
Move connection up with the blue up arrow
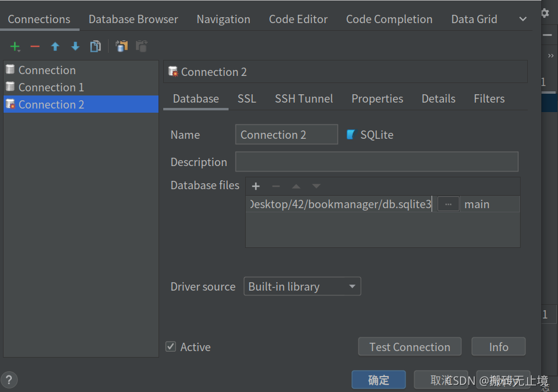[x=55, y=46]
